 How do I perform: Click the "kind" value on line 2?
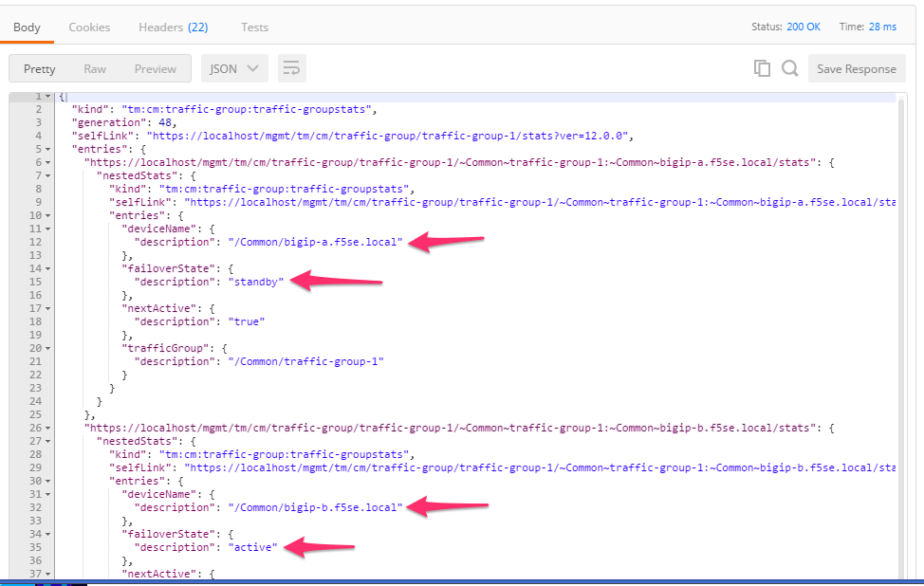click(x=247, y=110)
